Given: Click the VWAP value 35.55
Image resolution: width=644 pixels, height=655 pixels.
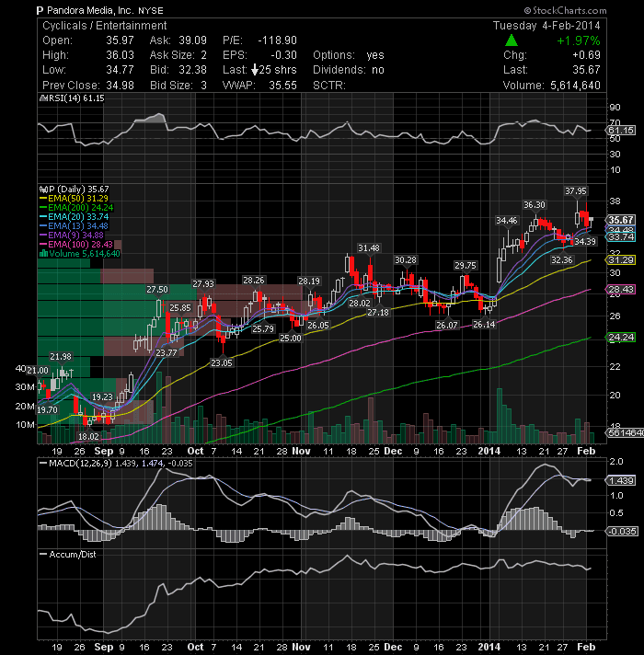Looking at the screenshot, I should (282, 86).
